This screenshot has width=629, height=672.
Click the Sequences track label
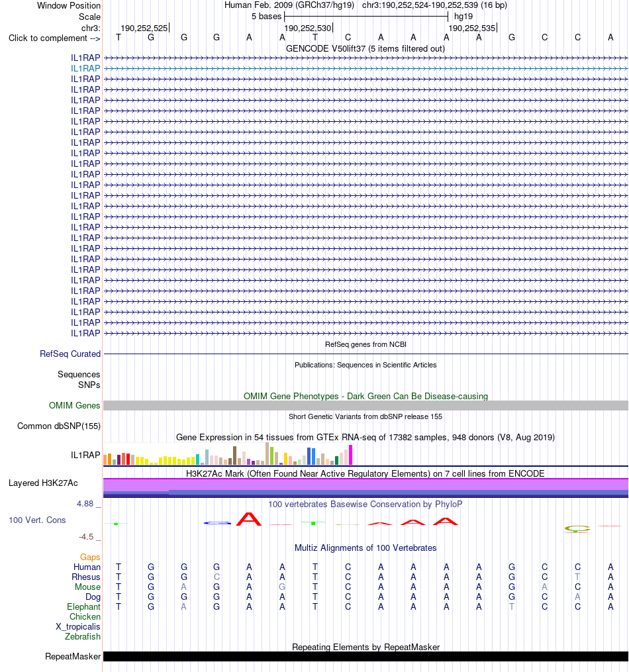point(79,374)
